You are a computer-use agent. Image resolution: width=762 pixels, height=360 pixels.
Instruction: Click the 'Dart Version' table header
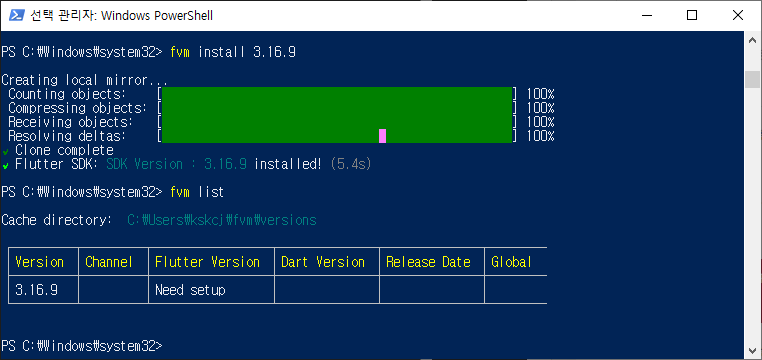(x=323, y=262)
